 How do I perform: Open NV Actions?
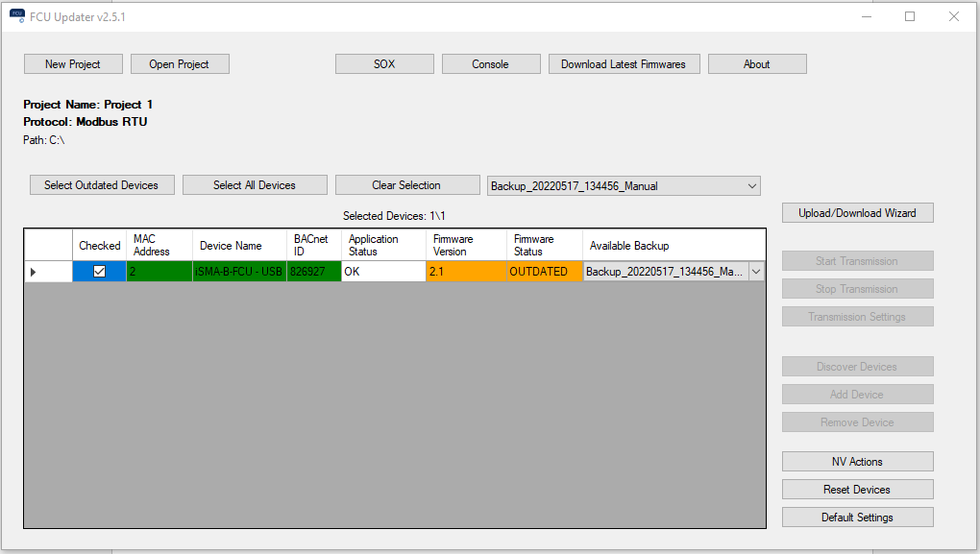(x=857, y=462)
